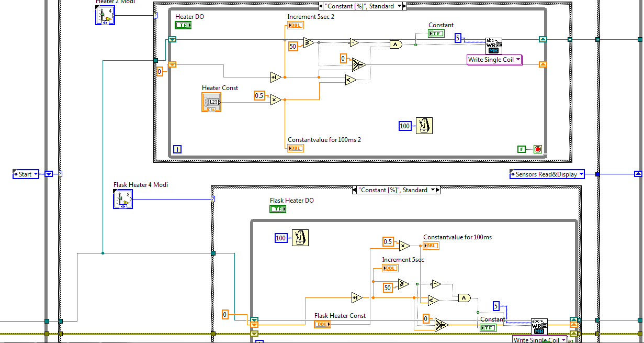Click Increment 5sec DBL indicator terminal
Viewport: 644px width, 343px height.
click(390, 268)
